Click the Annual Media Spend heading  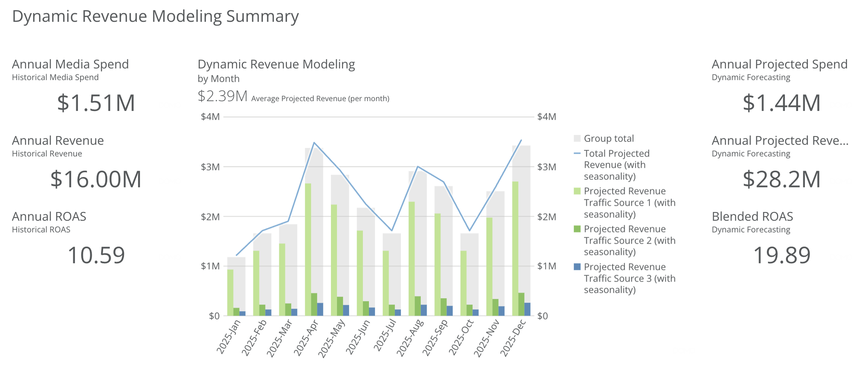pos(70,64)
